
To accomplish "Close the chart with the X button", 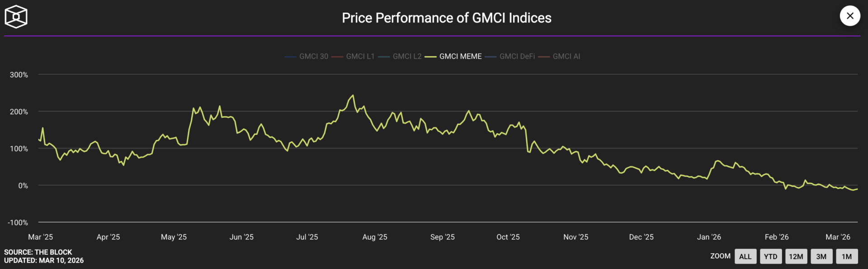I will point(850,16).
